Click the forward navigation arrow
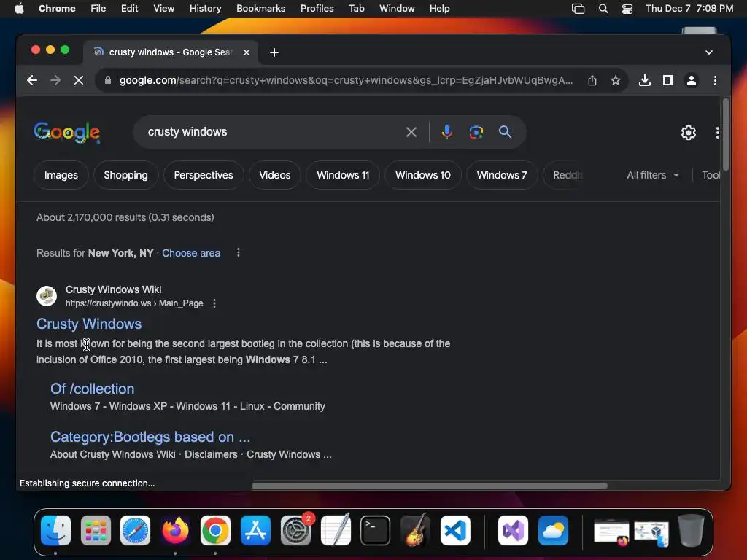This screenshot has width=747, height=560. click(x=55, y=80)
